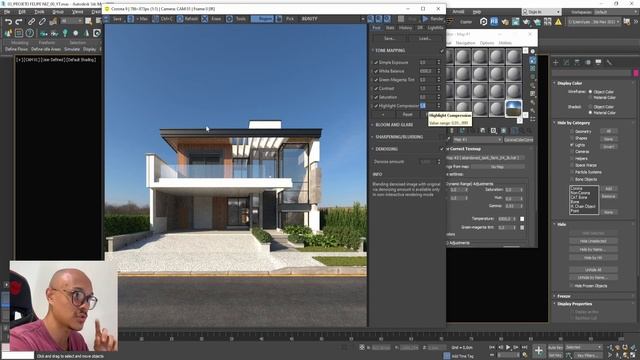Toggle Hide Frozen Objects checkbox
The image size is (640, 360).
click(571, 286)
